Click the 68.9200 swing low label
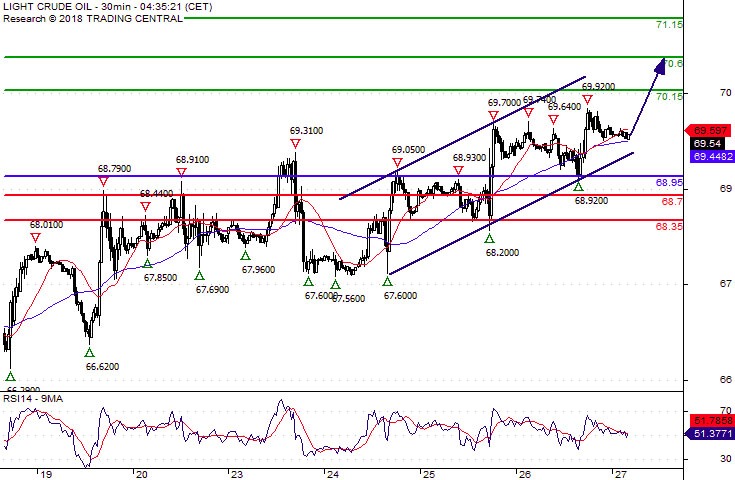This screenshot has width=735, height=480. pyautogui.click(x=591, y=201)
